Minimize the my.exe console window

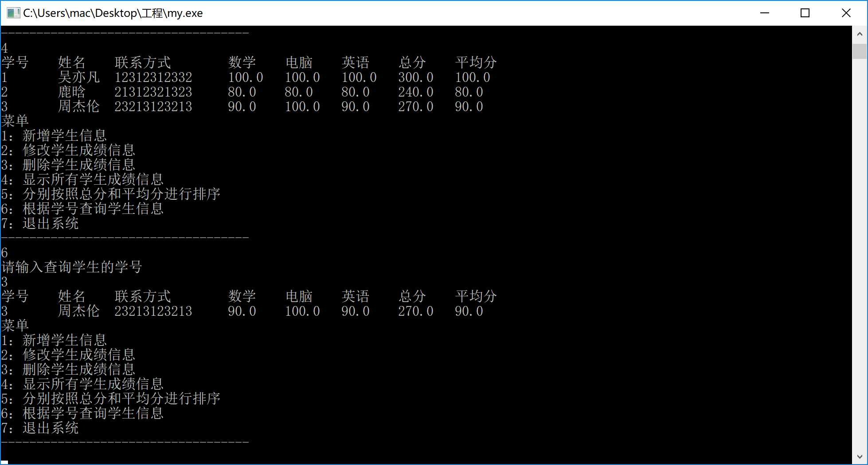[764, 13]
